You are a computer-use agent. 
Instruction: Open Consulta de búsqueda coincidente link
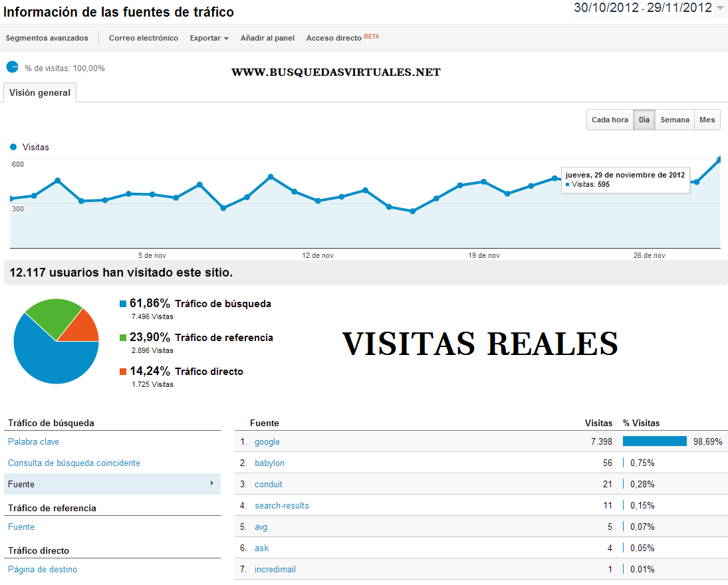pyautogui.click(x=74, y=463)
